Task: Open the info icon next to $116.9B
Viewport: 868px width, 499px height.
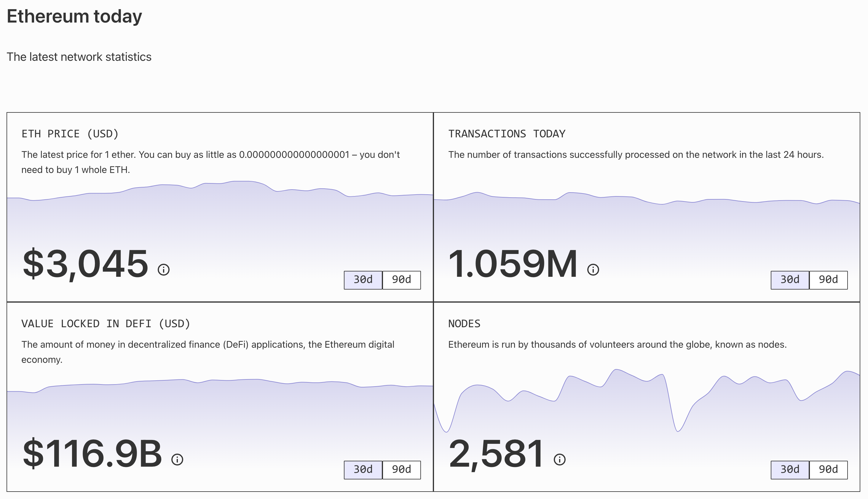Action: 177,459
